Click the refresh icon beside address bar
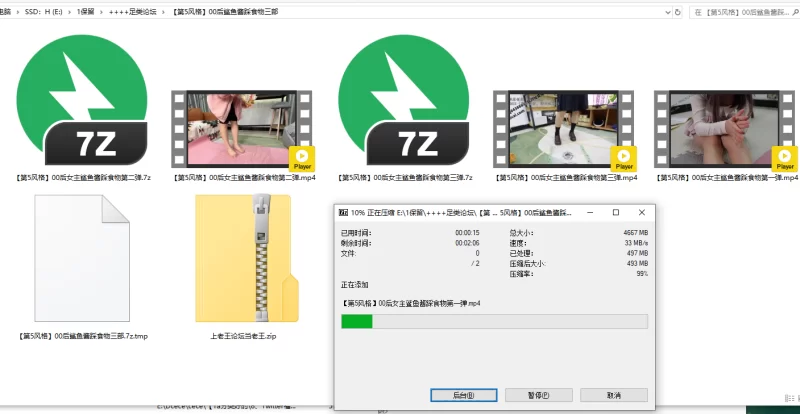Screen dimensions: 800x414 click(x=678, y=12)
